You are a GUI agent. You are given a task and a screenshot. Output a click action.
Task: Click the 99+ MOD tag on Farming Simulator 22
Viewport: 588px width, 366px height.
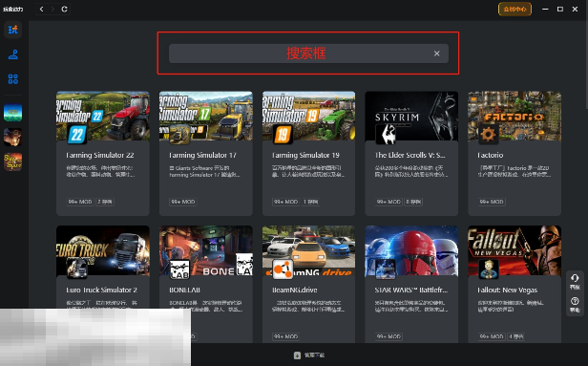click(x=80, y=202)
